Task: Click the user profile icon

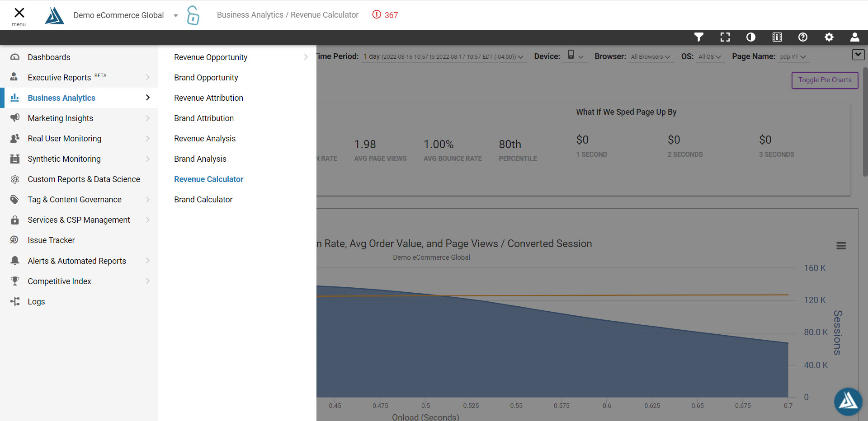Action: tap(854, 37)
